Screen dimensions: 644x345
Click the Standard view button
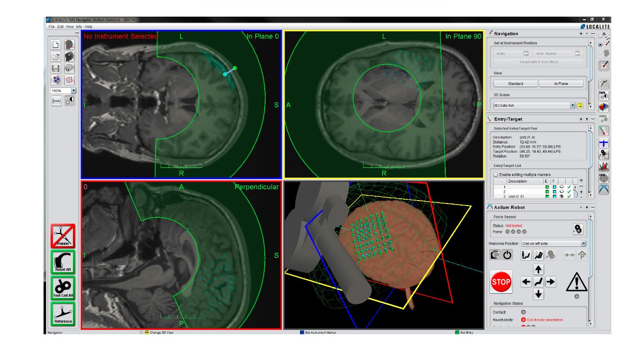[x=515, y=84]
